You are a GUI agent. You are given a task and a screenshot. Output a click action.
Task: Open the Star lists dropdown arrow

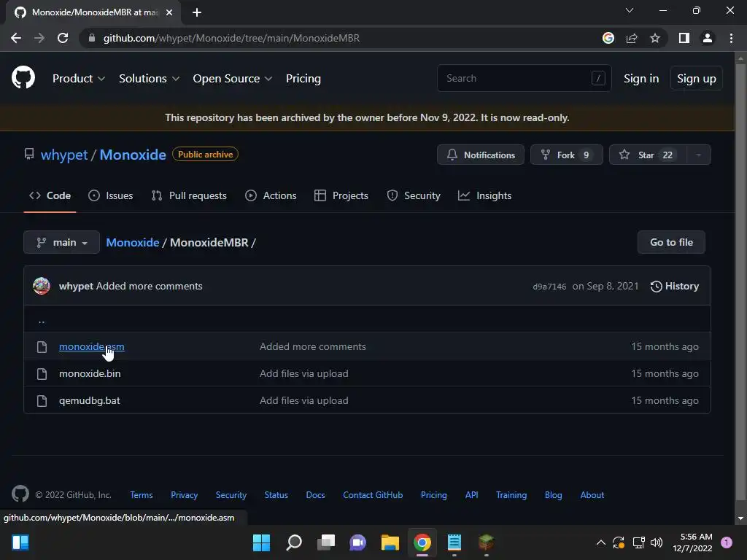(698, 155)
